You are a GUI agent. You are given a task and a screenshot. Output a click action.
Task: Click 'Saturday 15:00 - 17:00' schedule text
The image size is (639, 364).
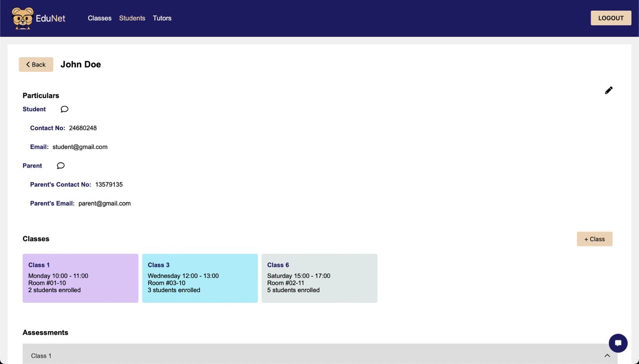point(299,276)
